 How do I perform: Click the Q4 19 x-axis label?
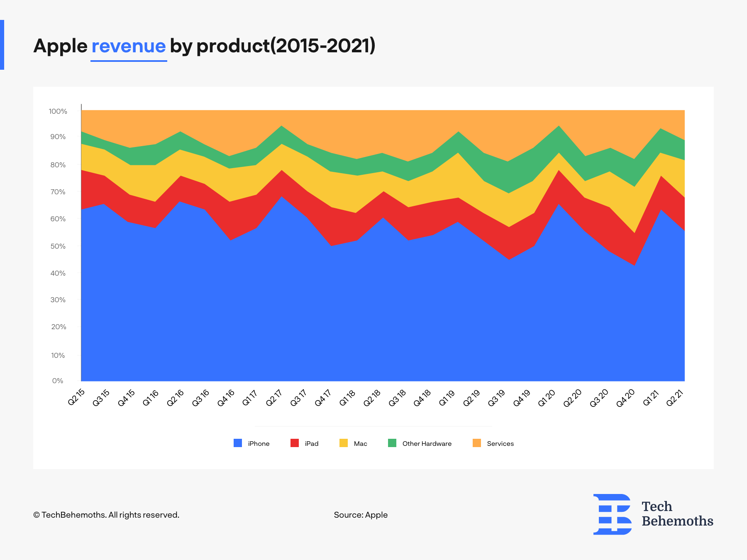click(522, 397)
